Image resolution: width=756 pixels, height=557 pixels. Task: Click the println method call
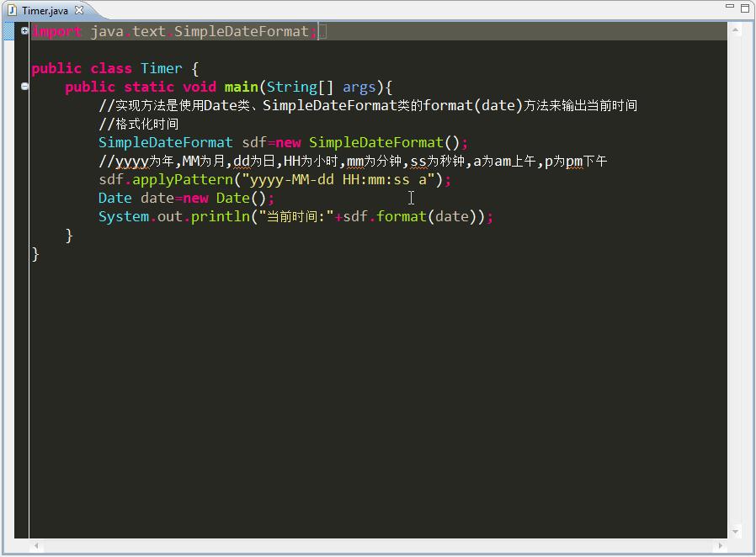click(x=220, y=216)
